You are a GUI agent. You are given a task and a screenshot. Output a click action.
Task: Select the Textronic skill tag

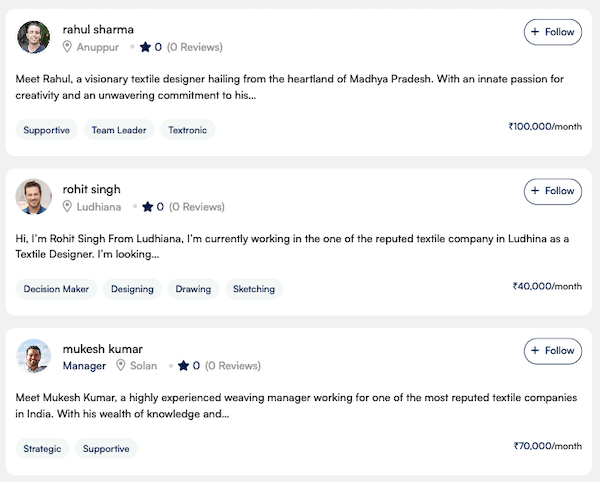pos(187,130)
